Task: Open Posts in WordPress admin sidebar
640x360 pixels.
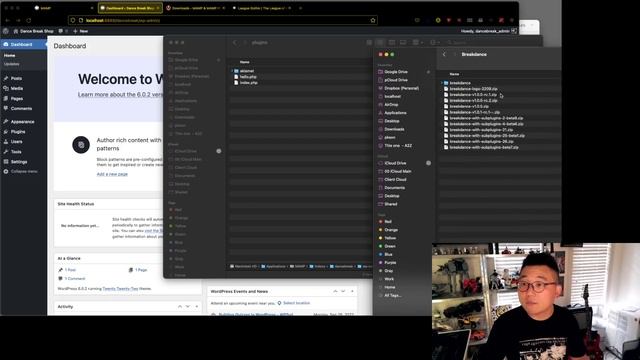Action: [x=16, y=78]
